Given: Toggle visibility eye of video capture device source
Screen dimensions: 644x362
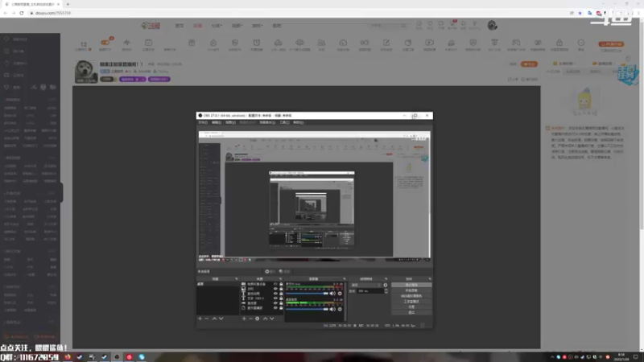Looking at the screenshot, I should click(x=275, y=284).
